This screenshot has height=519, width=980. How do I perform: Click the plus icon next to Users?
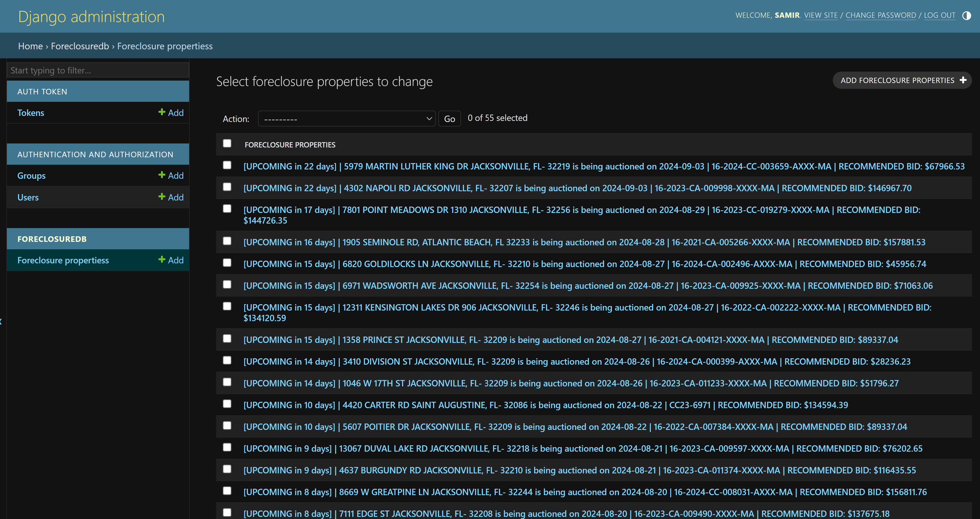pyautogui.click(x=162, y=197)
